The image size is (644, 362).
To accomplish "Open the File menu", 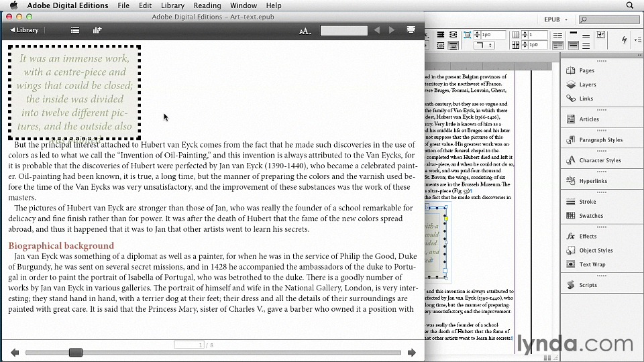I will click(x=123, y=5).
